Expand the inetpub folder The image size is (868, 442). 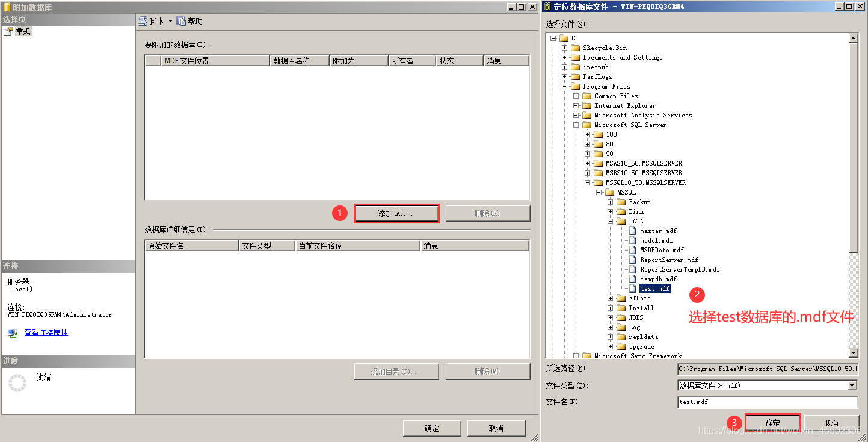tap(565, 67)
